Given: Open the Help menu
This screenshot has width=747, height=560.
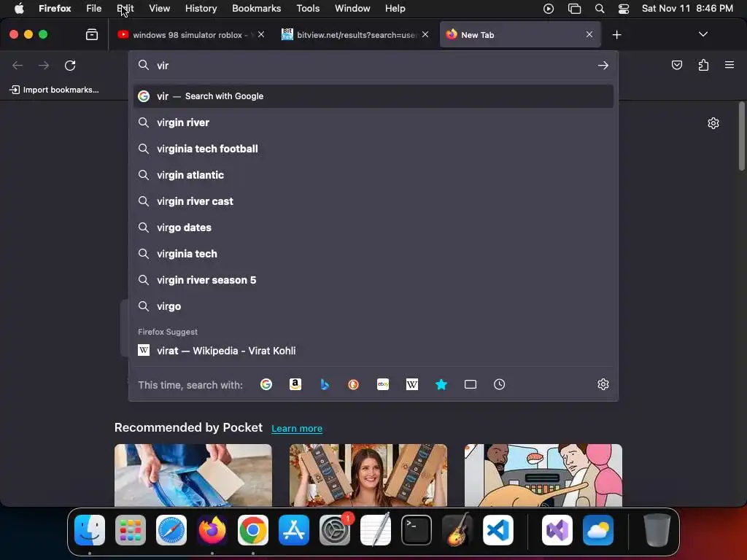Looking at the screenshot, I should [395, 8].
